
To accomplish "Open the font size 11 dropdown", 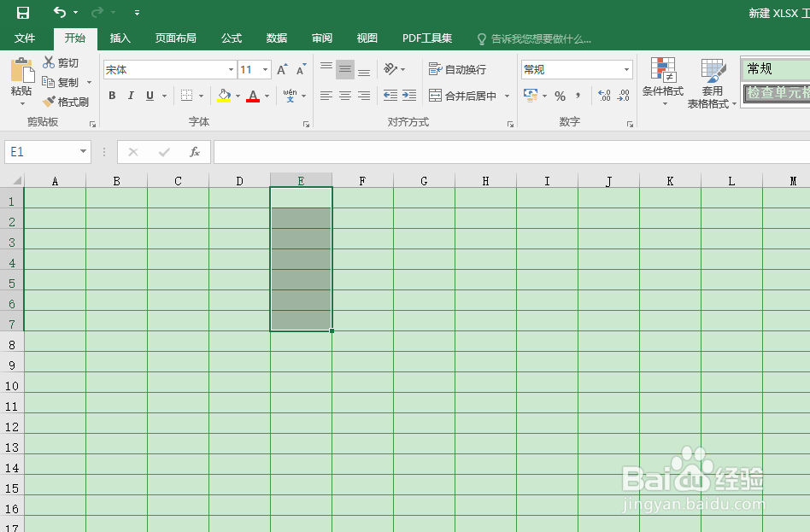I will [265, 70].
